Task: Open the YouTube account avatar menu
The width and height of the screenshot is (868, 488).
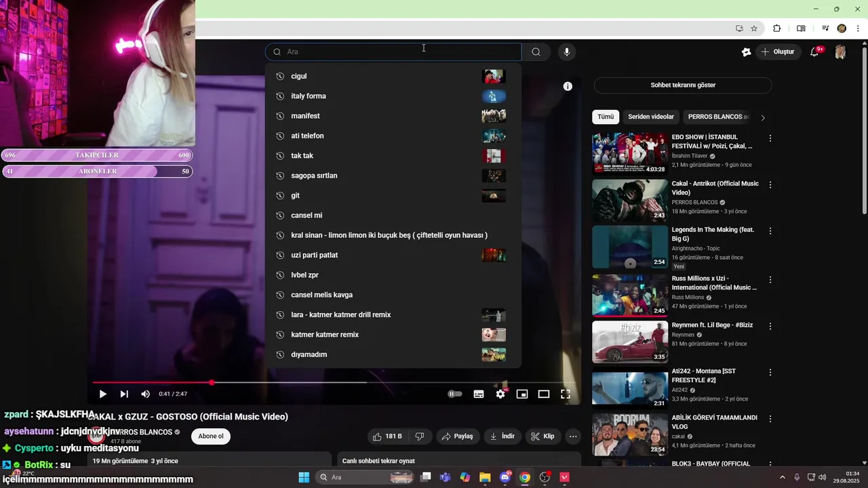Action: click(x=840, y=52)
